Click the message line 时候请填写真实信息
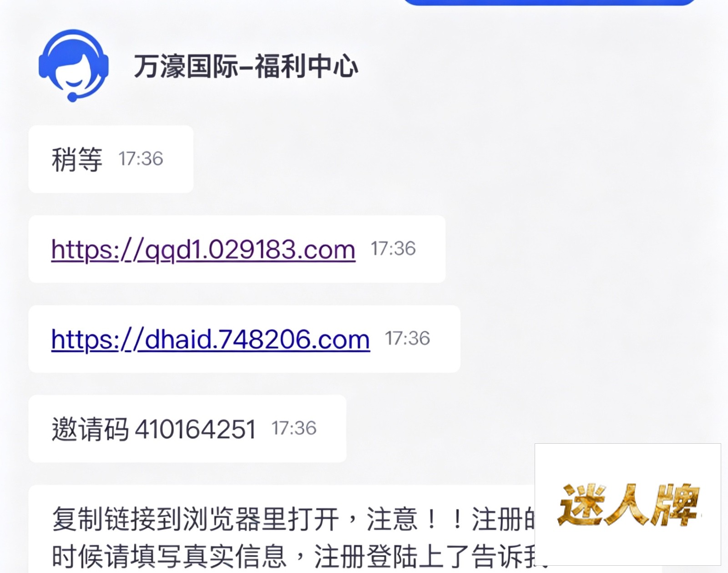This screenshot has height=573, width=728. (169, 556)
